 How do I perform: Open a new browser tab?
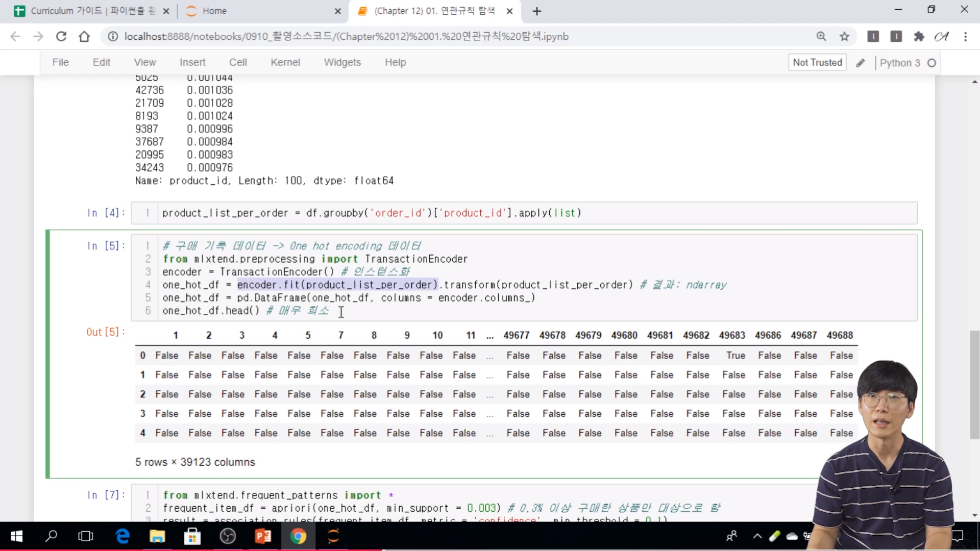536,11
